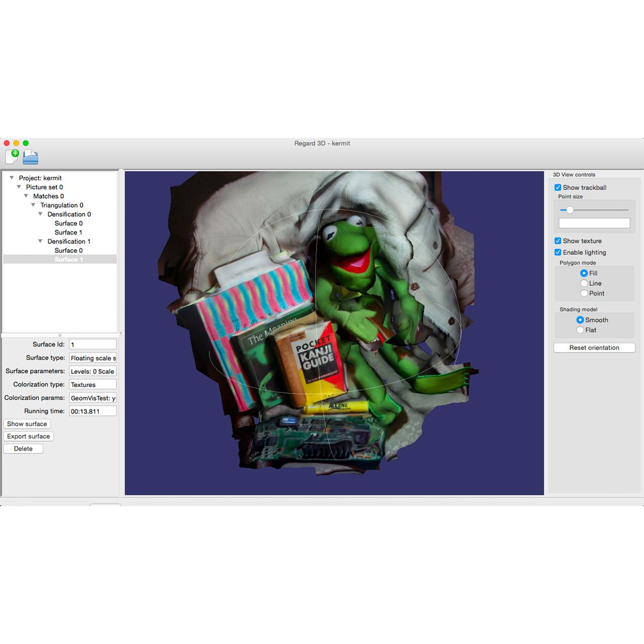Image resolution: width=644 pixels, height=644 pixels.
Task: Collapse the Triangulation 0 disclosure triangle
Action: [33, 205]
